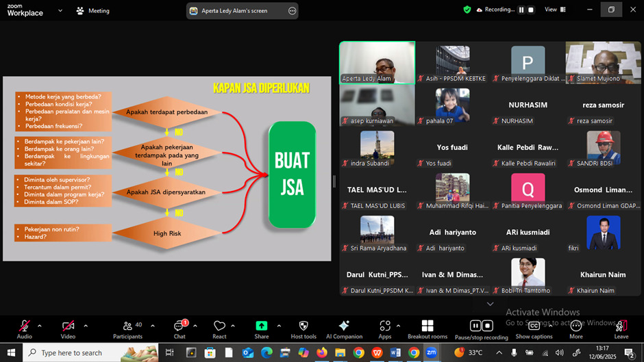Expand chat options arrow
Screen dimensions: 644x362
195,326
